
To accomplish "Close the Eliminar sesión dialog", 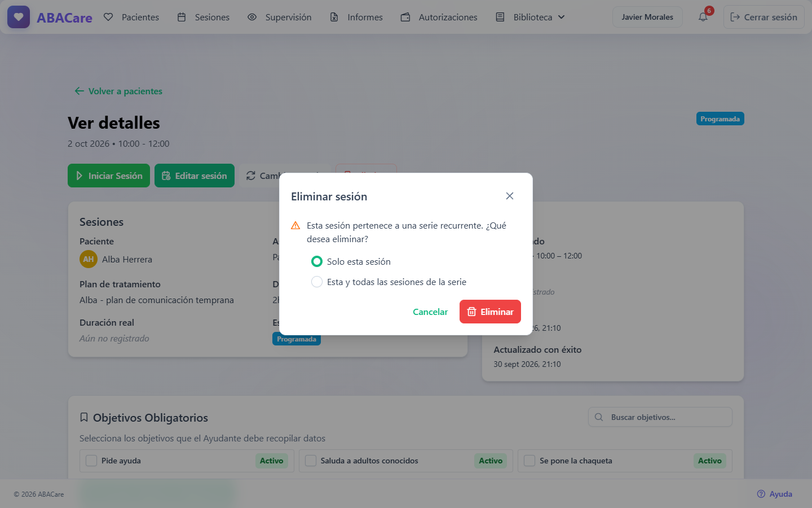I will click(510, 196).
